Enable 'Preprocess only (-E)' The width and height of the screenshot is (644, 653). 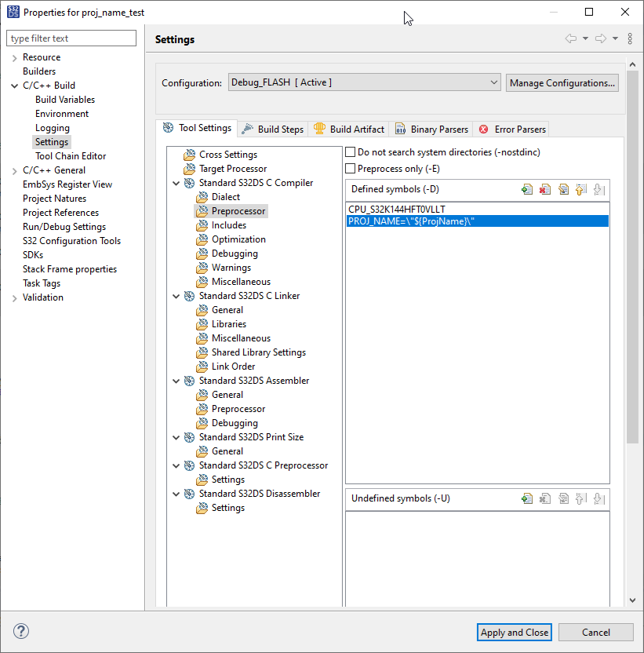pyautogui.click(x=348, y=169)
